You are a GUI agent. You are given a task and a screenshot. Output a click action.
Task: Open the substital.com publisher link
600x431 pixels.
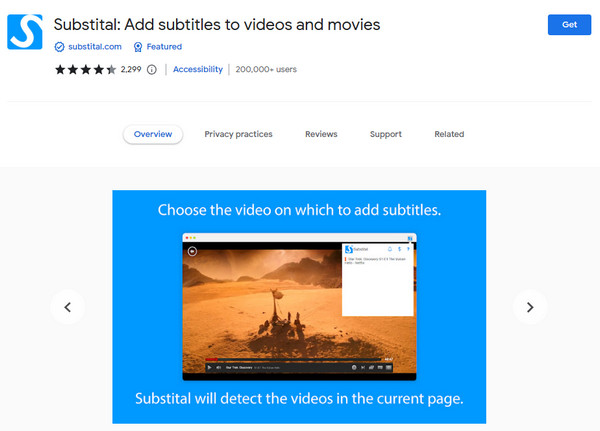click(x=95, y=47)
